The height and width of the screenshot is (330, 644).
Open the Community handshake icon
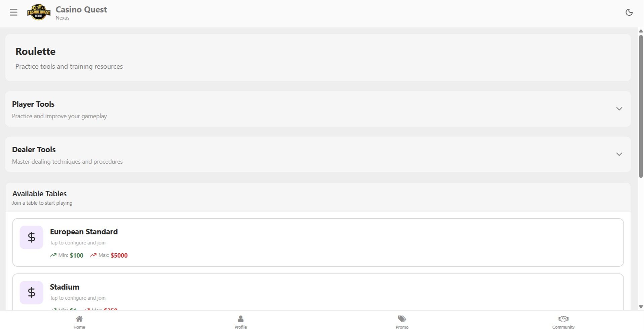coord(563,319)
